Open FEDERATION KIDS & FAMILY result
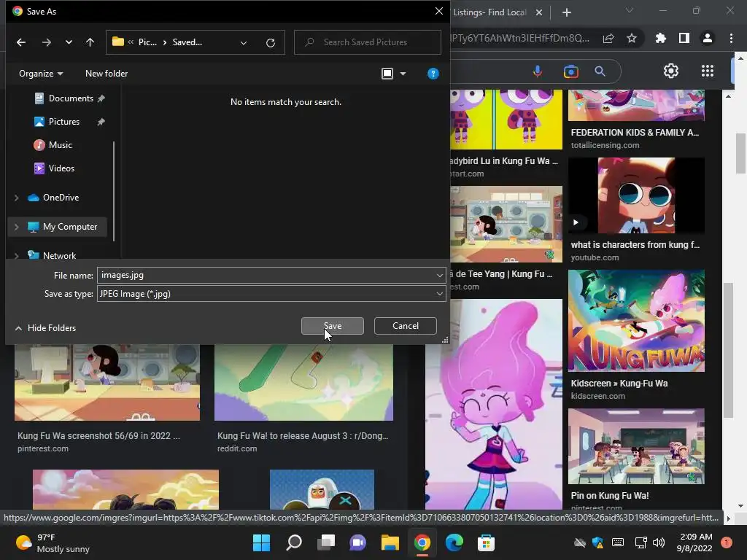 (635, 133)
